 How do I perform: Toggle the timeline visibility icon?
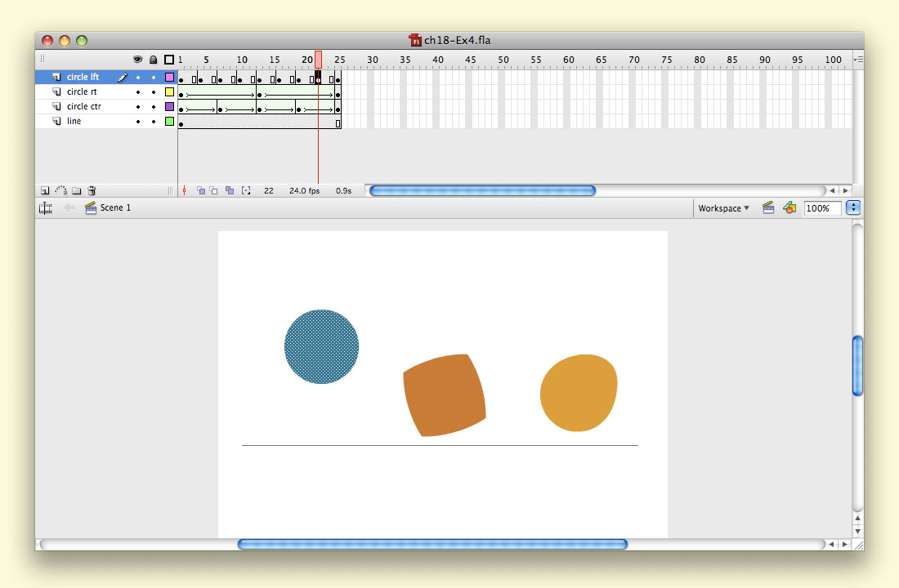tap(46, 208)
